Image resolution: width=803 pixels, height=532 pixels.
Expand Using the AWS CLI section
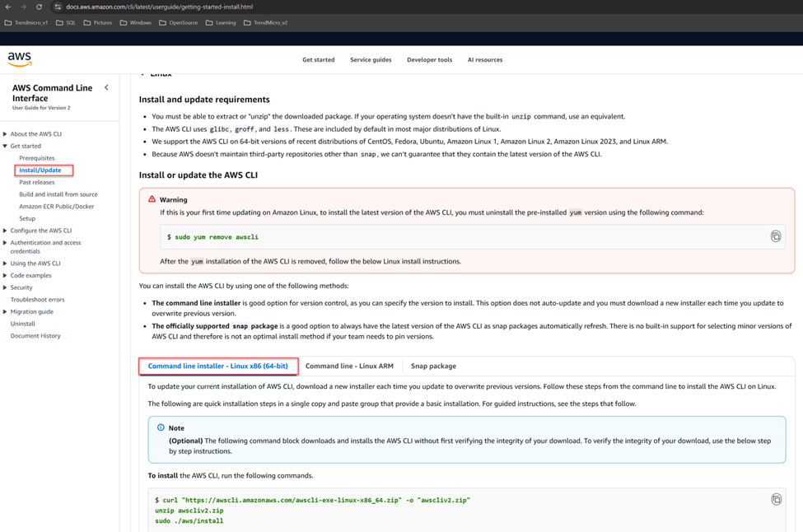point(5,264)
